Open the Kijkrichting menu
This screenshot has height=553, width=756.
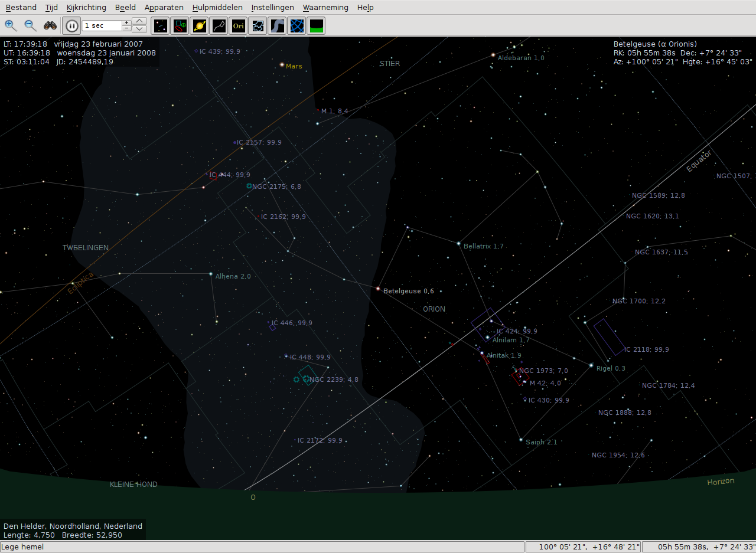click(86, 8)
